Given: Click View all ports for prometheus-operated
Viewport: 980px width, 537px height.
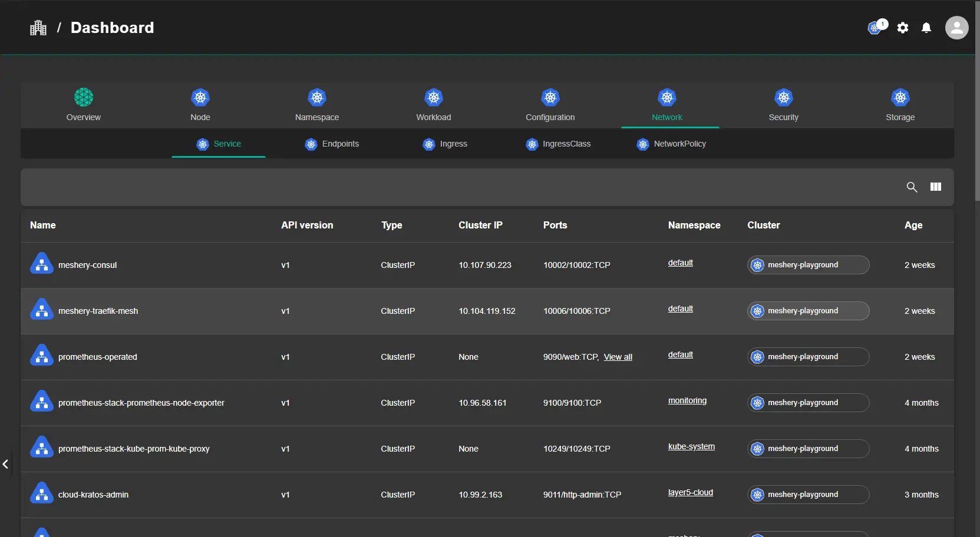Looking at the screenshot, I should (x=618, y=357).
